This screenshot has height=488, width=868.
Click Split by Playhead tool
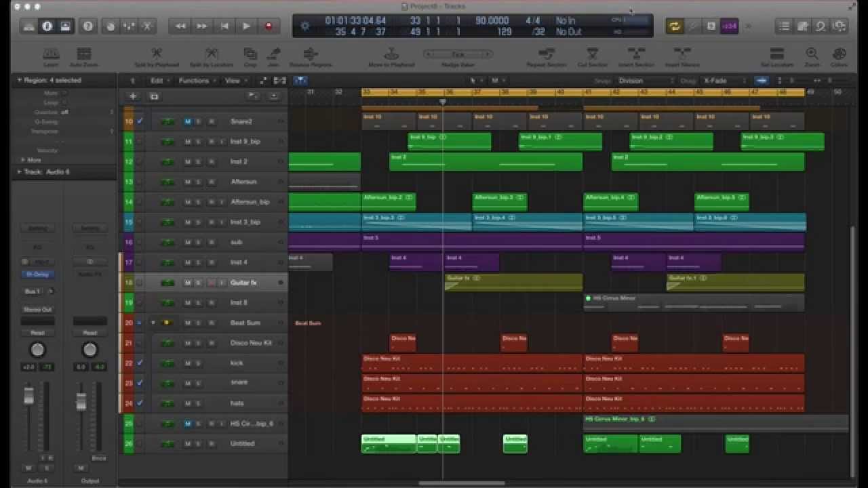tap(156, 57)
